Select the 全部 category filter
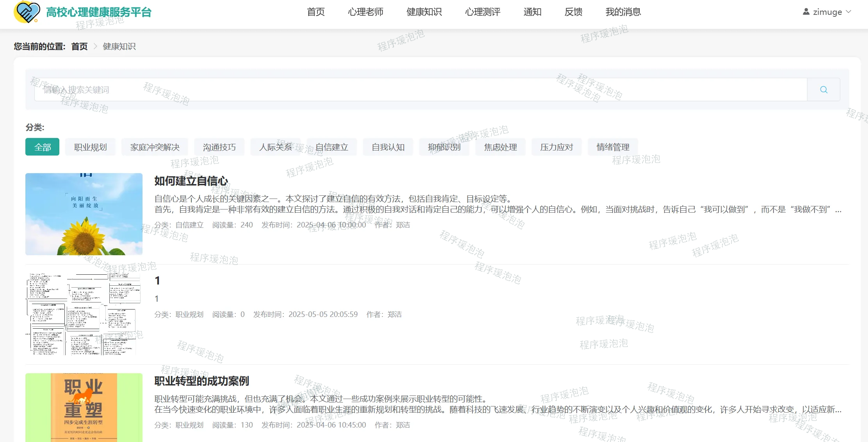The height and width of the screenshot is (442, 868). click(42, 147)
